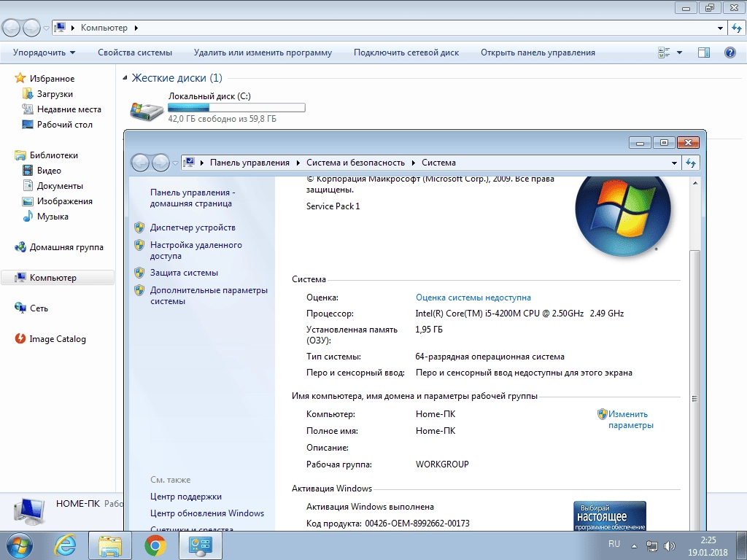Click Панель управления breadcrumb in System window
747x560 pixels.
pyautogui.click(x=249, y=163)
